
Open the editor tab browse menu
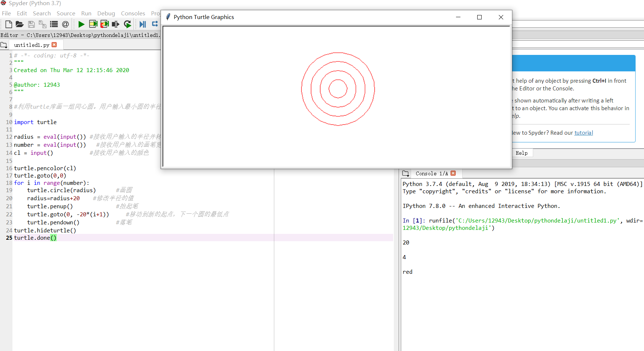click(4, 45)
